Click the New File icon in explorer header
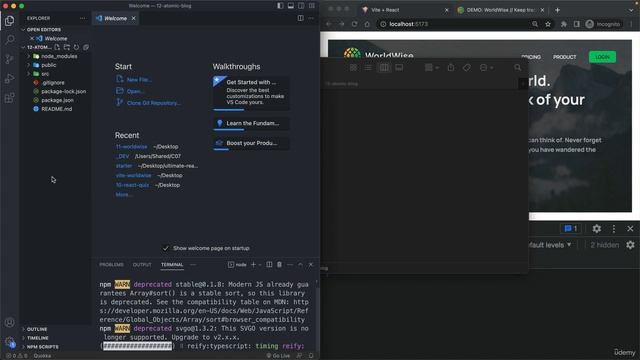 pyautogui.click(x=57, y=47)
